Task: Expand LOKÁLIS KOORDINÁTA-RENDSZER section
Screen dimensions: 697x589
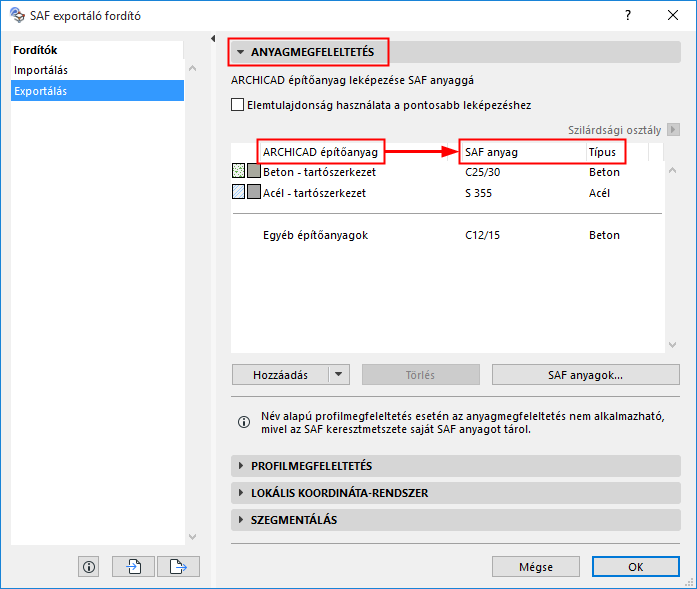Action: (241, 493)
